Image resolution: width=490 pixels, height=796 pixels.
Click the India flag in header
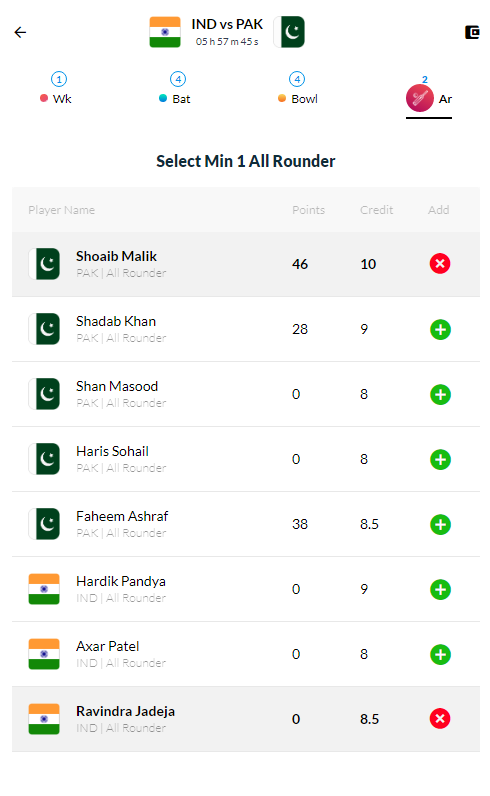[165, 32]
